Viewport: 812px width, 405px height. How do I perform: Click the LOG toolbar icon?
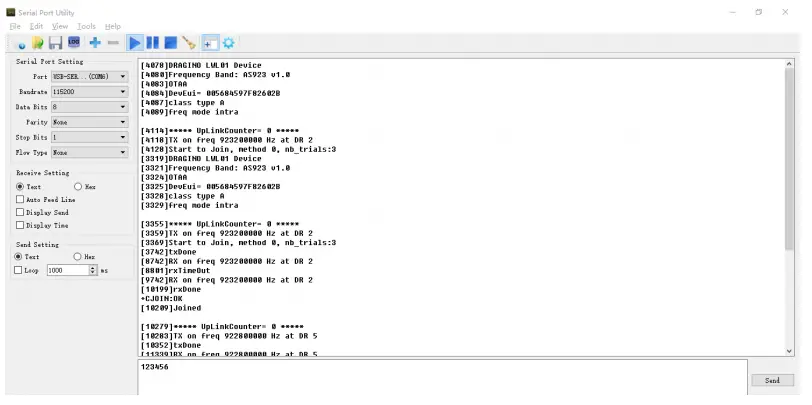click(x=74, y=42)
